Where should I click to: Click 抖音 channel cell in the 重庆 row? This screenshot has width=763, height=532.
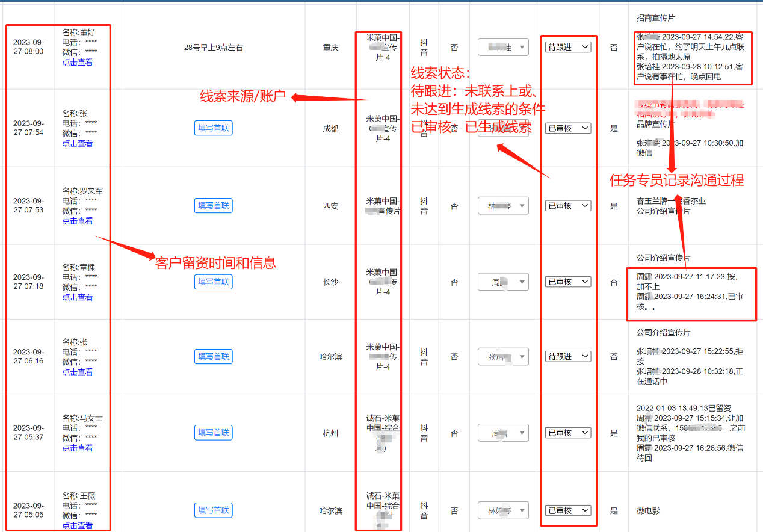[424, 48]
